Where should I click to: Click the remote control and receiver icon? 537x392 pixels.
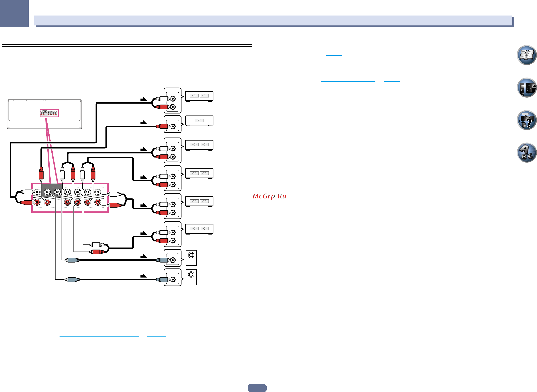click(526, 88)
